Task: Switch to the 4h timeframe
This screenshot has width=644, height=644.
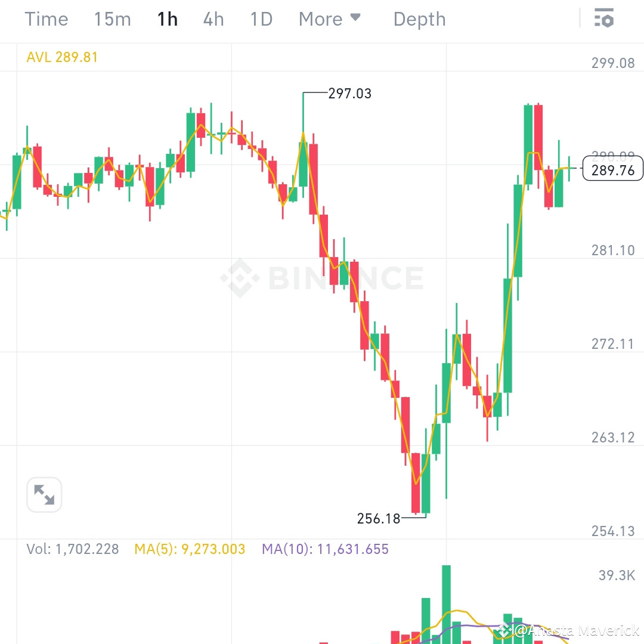Action: [213, 18]
